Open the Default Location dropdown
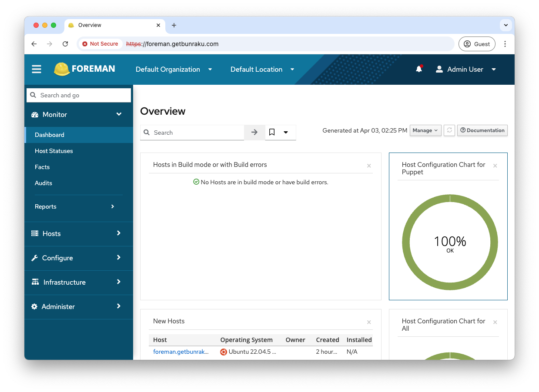Image resolution: width=539 pixels, height=392 pixels. click(262, 70)
